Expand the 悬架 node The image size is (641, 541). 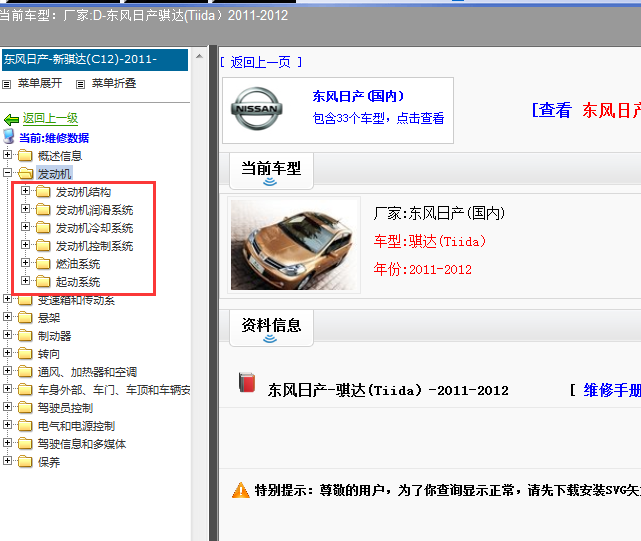tap(7, 317)
